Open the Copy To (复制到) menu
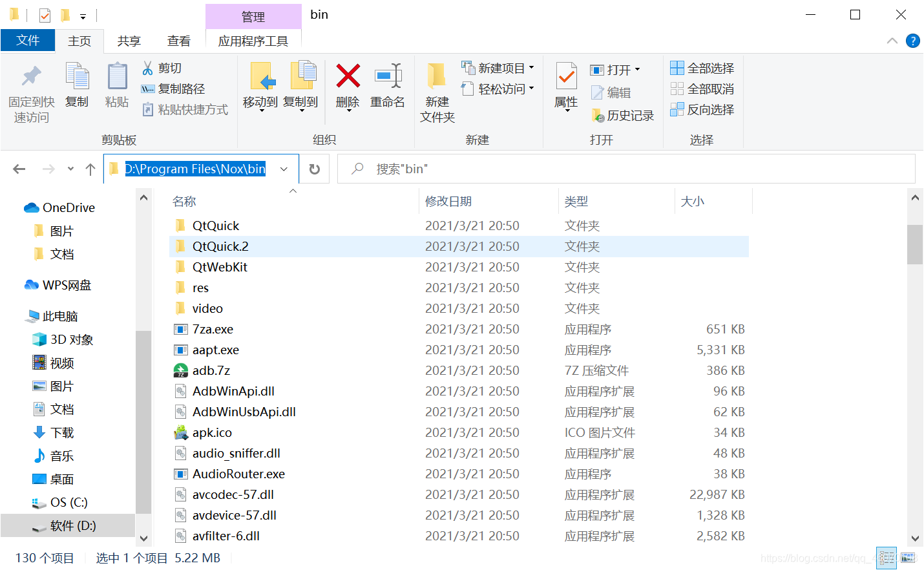The image size is (924, 570). (300, 87)
